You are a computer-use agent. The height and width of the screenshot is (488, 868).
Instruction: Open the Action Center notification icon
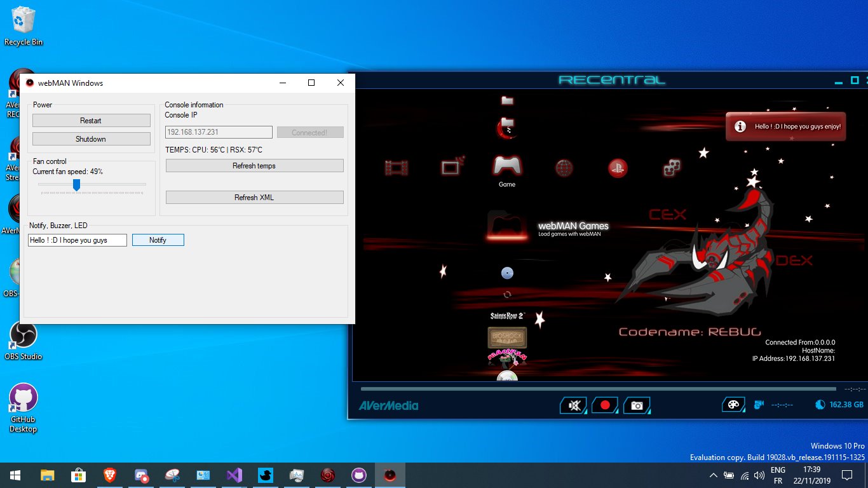coord(846,475)
